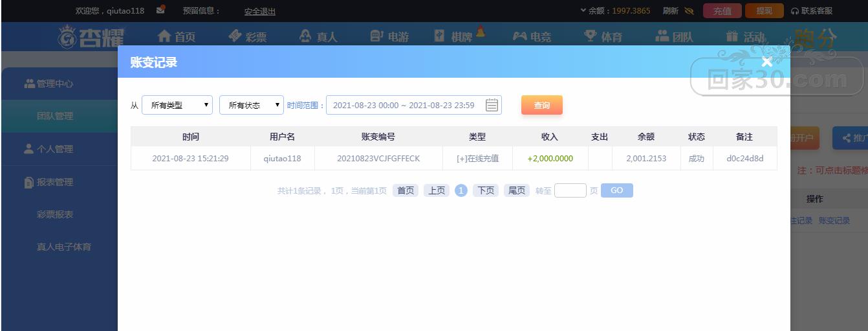Select 团队管理 in the sidebar
The width and height of the screenshot is (868, 331).
[x=55, y=117]
